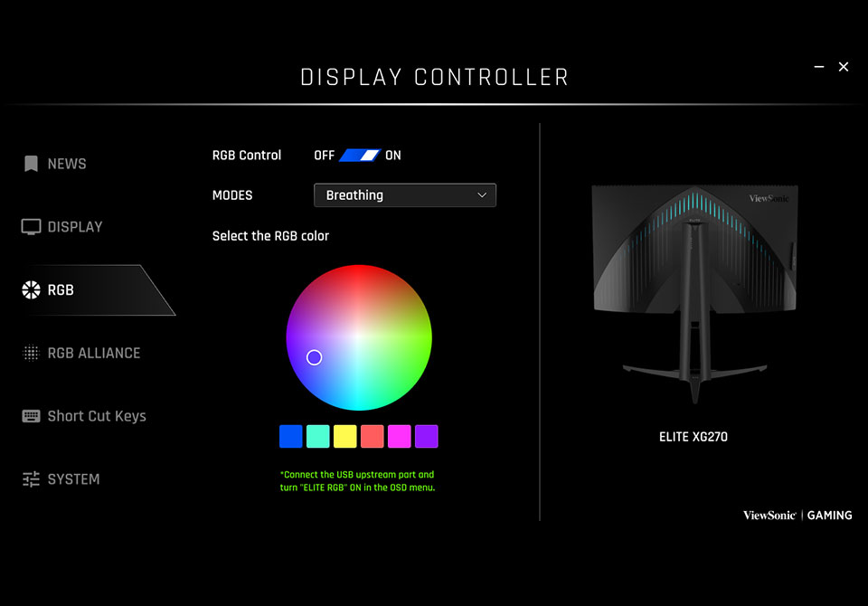Click the RGB ALLIANCE dotted grid icon

pos(31,353)
